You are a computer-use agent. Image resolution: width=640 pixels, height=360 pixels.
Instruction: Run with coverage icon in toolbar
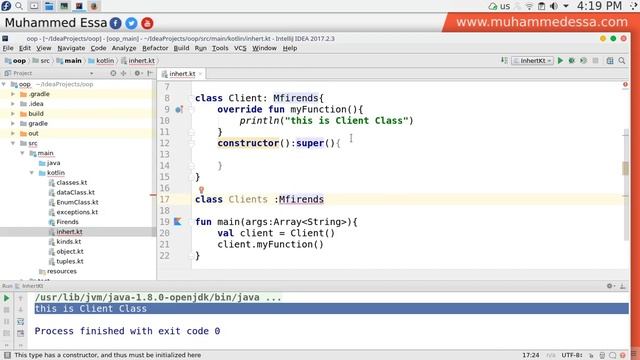[584, 60]
